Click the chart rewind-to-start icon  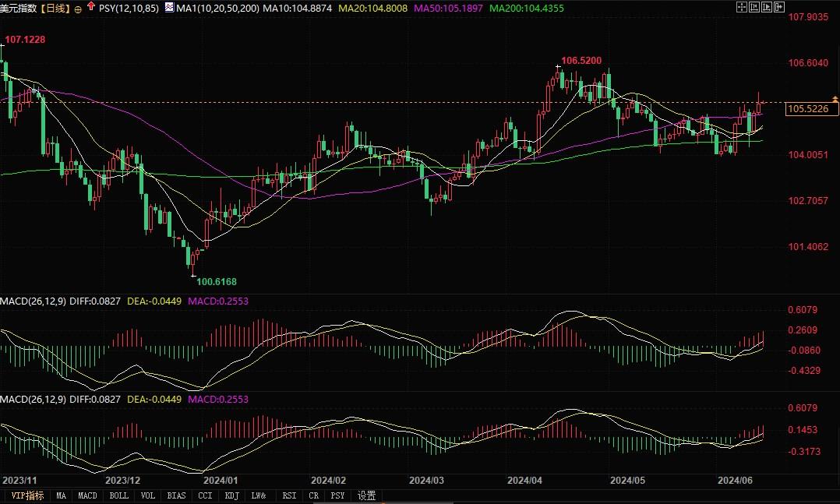tap(754, 7)
